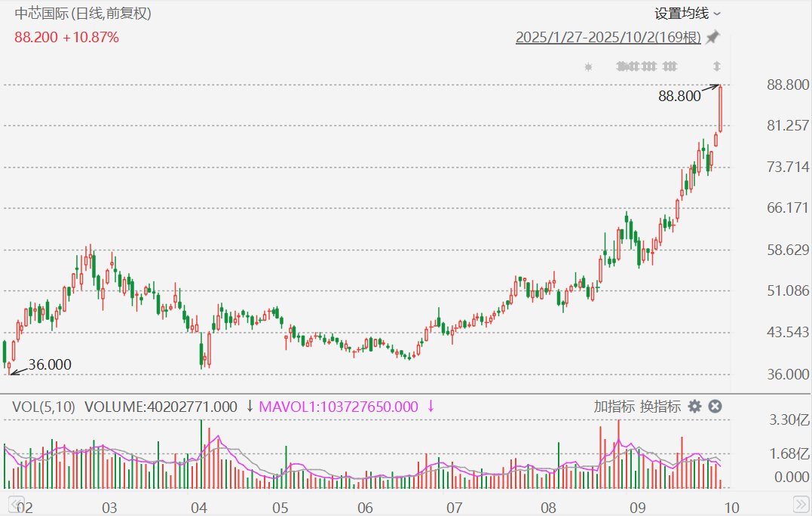This screenshot has width=812, height=516.
Task: Open the date range 2025/1/27-2025/10/2 selector
Action: tap(608, 37)
